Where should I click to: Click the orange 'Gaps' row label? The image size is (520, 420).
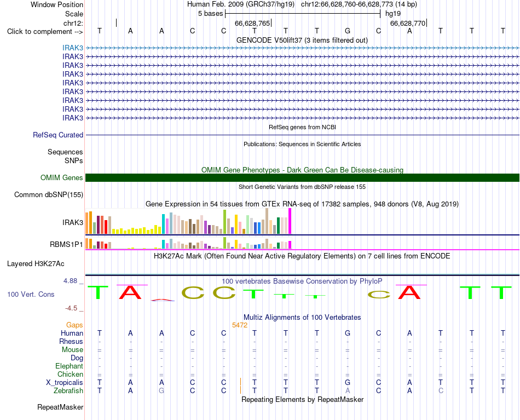[74, 325]
